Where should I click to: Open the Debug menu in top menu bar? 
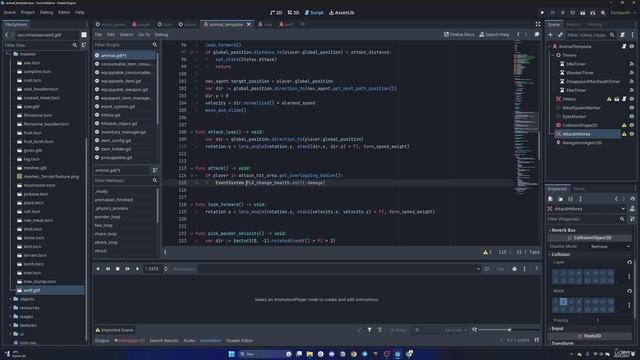pos(47,13)
